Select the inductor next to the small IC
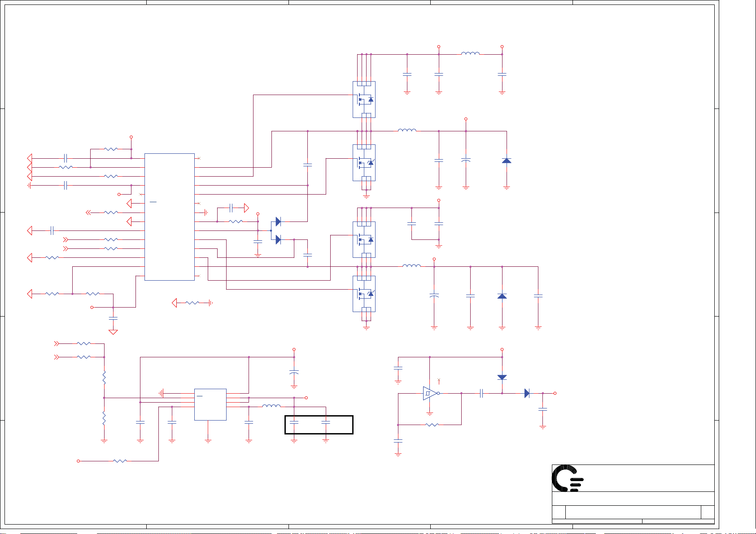Viewport: 756px width, 534px height. click(x=271, y=406)
